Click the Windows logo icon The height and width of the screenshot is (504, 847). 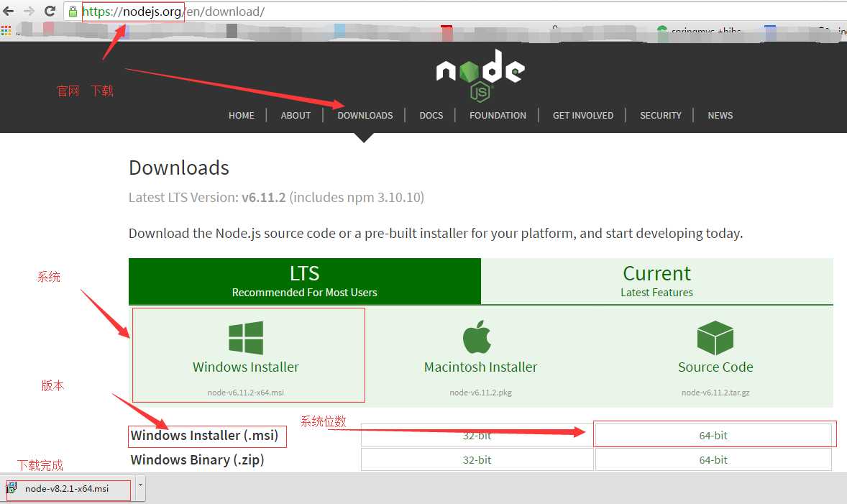tap(246, 338)
